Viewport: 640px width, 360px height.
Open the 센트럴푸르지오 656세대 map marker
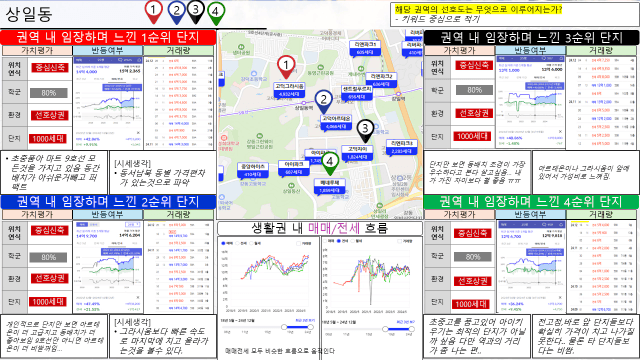(x=357, y=93)
